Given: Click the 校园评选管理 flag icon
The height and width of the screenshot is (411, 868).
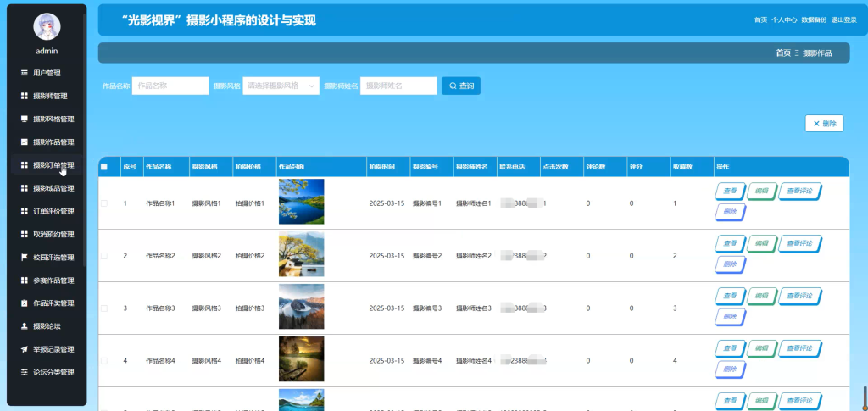Looking at the screenshot, I should [x=24, y=258].
